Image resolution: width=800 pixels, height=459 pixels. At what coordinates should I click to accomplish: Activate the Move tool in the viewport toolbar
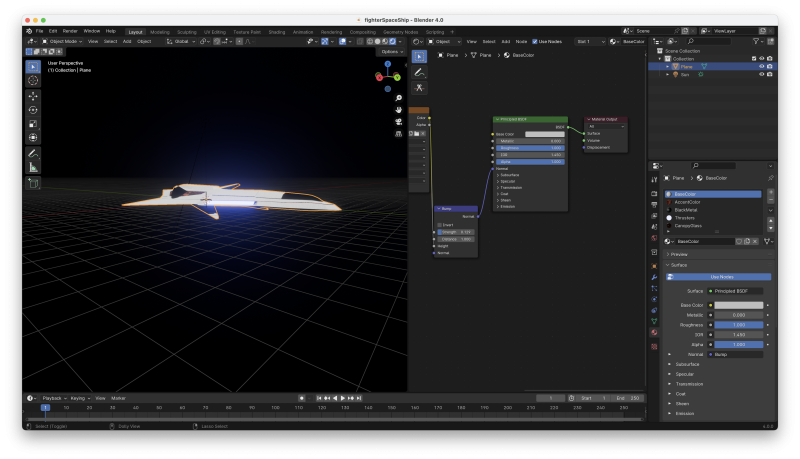[x=33, y=96]
